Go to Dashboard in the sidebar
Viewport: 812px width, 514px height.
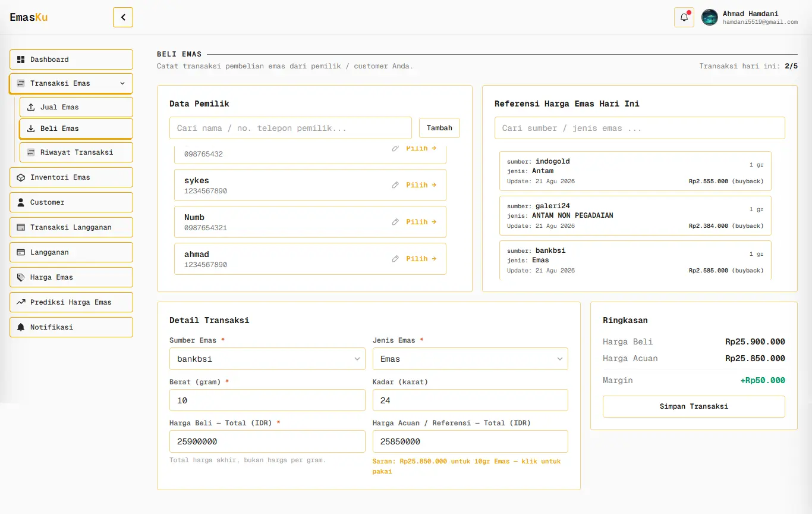tap(71, 59)
